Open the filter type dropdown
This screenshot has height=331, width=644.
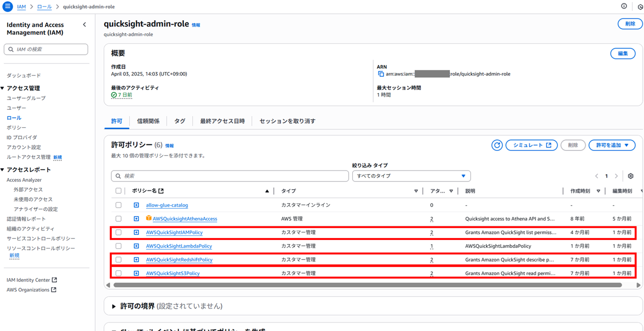(411, 176)
